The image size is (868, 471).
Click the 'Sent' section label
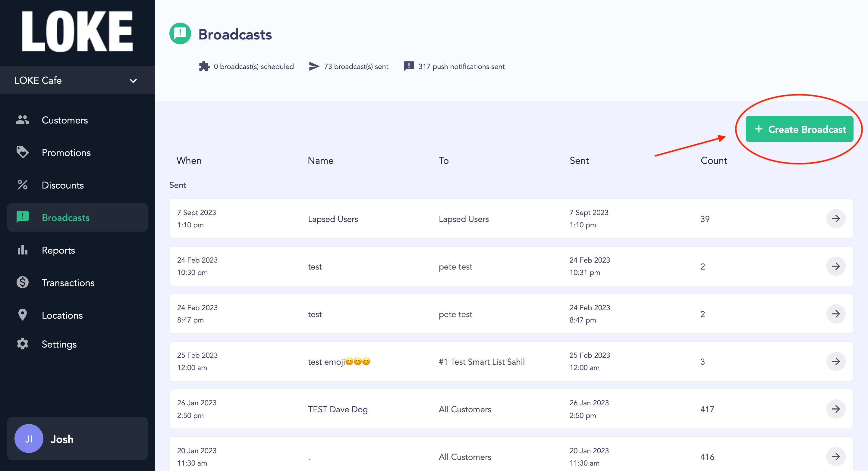pos(178,185)
